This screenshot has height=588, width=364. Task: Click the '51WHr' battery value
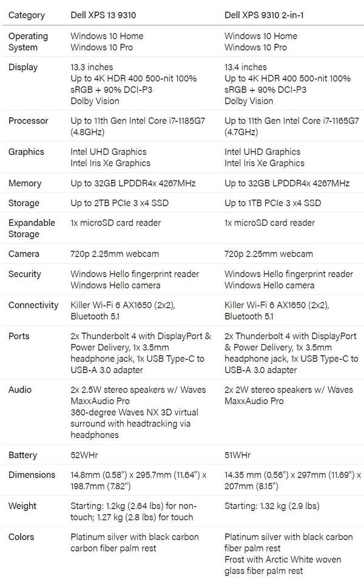(x=238, y=455)
